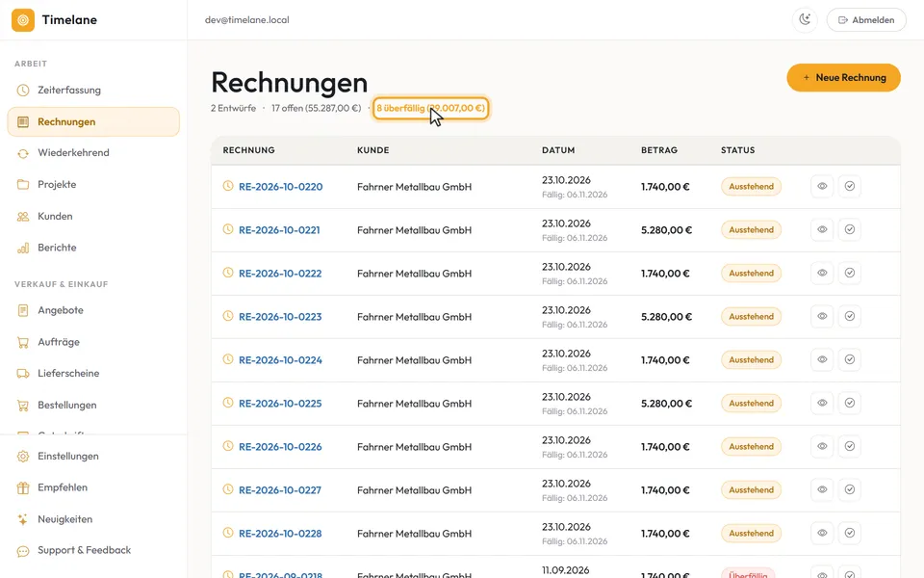Mark RE-2026-10-0225 as paid checkmark
The image size is (924, 578).
[850, 403]
